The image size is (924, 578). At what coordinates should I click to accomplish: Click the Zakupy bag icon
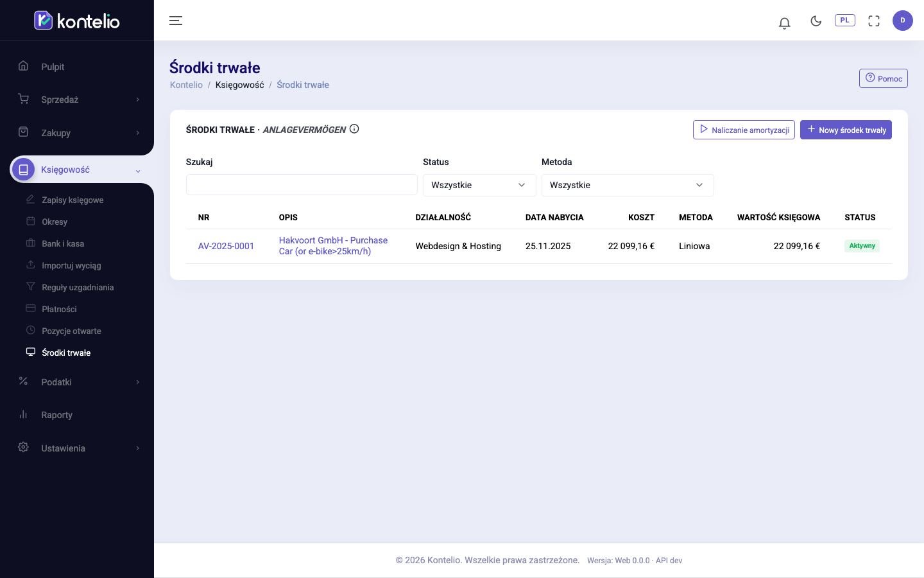(23, 132)
